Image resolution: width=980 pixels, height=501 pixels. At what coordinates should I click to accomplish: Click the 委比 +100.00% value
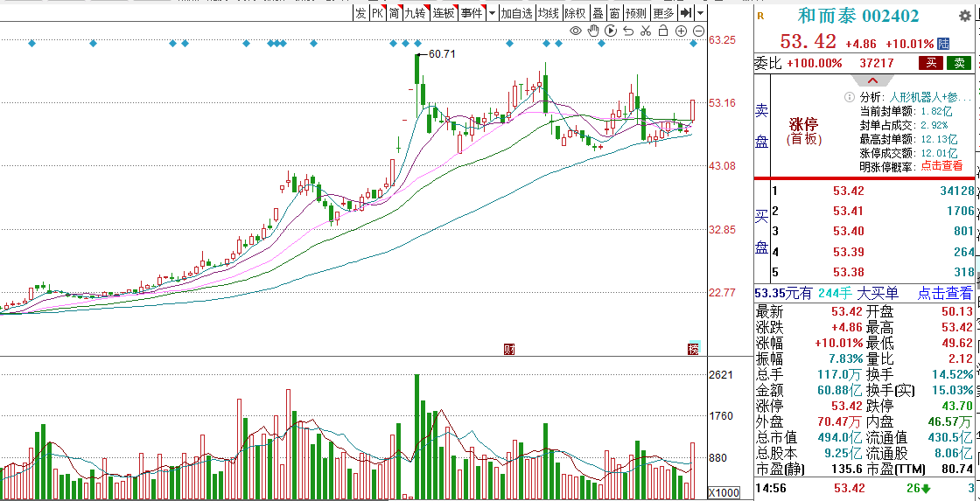814,62
